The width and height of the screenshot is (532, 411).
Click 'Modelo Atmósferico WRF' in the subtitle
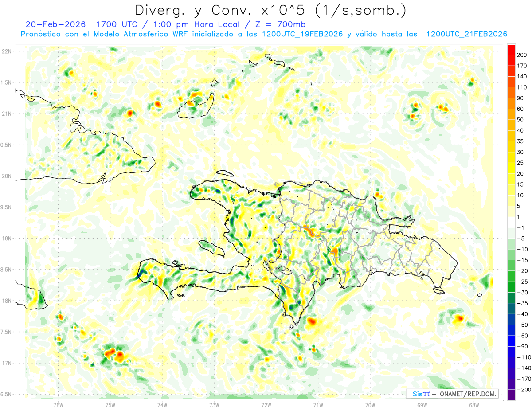point(138,34)
